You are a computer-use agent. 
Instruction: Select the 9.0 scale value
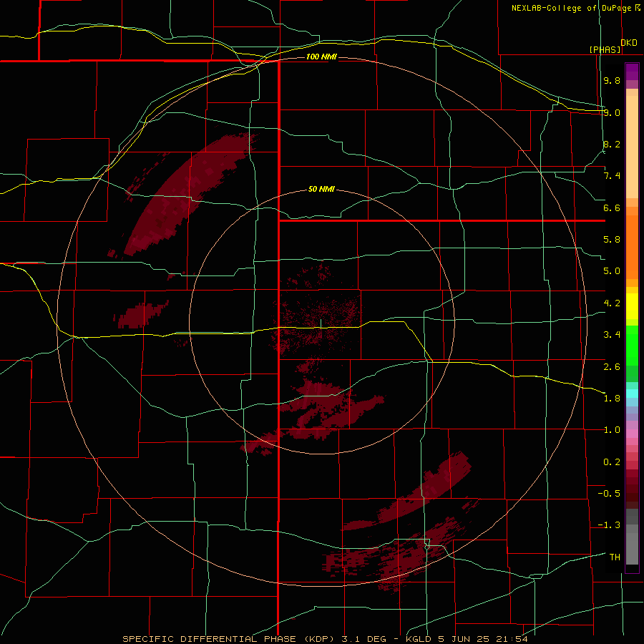[612, 112]
